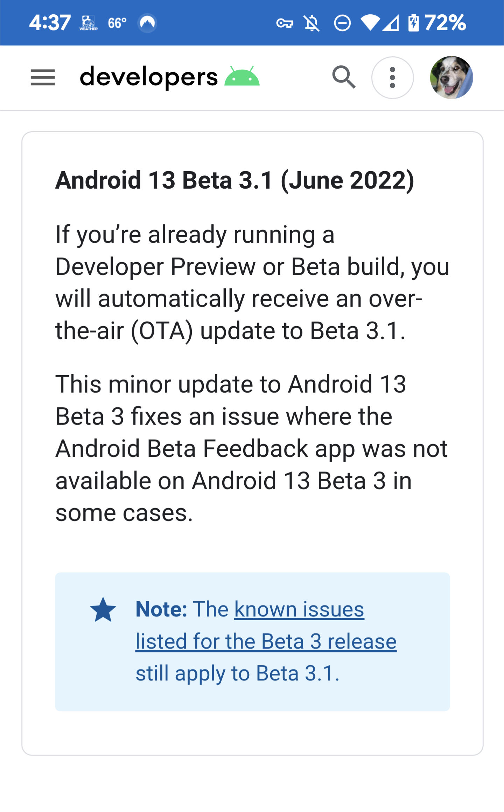The image size is (504, 812).
Task: Tap the star icon in note box
Action: tap(103, 610)
